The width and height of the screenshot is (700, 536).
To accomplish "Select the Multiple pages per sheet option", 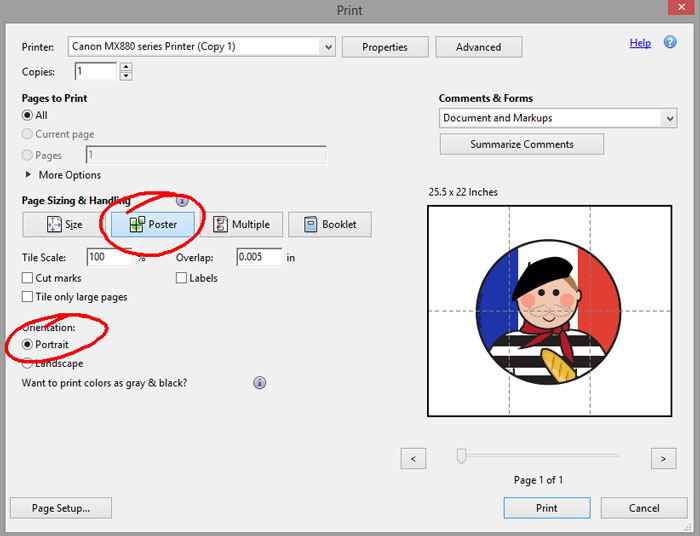I will (244, 224).
